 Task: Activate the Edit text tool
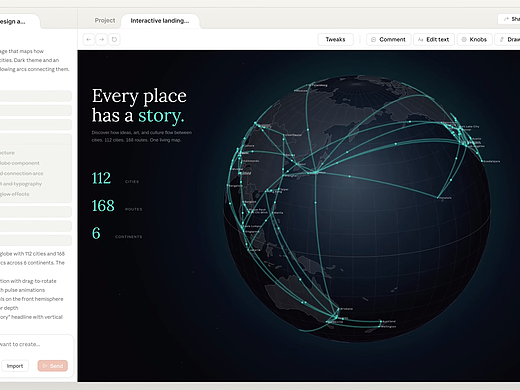434,39
